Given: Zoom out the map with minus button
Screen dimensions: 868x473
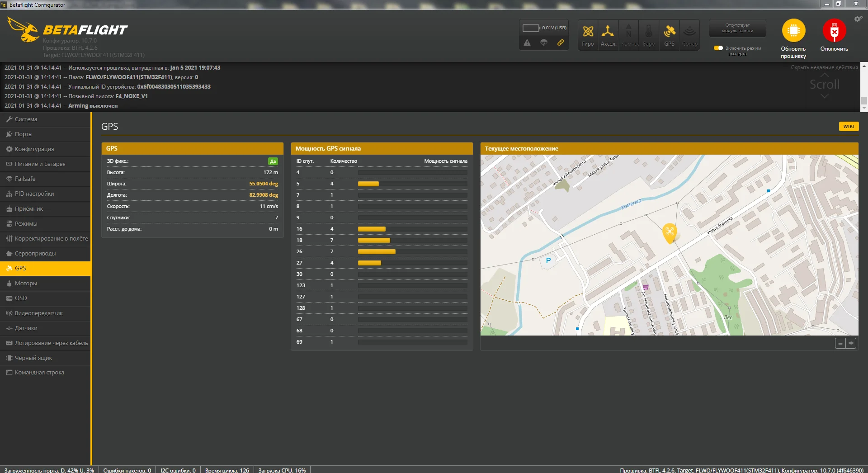Looking at the screenshot, I should coord(840,344).
